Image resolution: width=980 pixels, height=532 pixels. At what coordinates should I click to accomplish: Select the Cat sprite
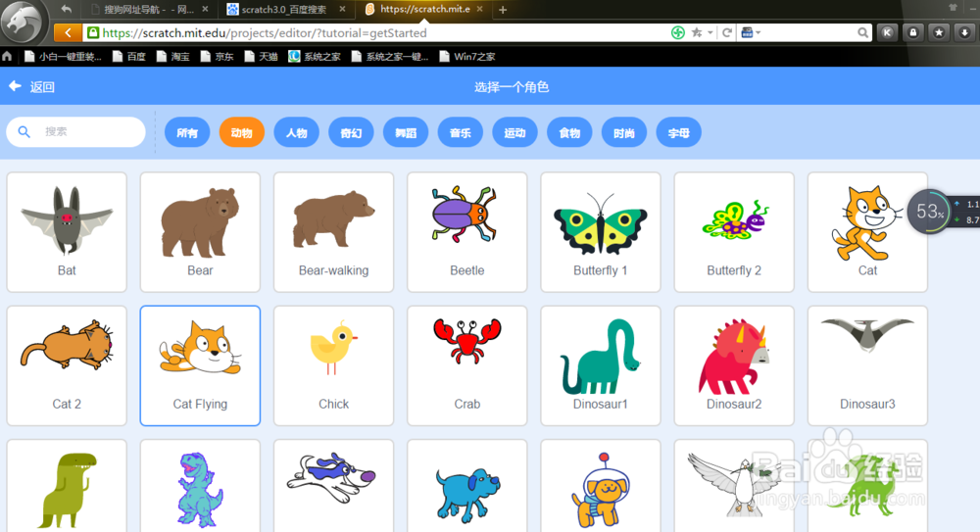(867, 232)
